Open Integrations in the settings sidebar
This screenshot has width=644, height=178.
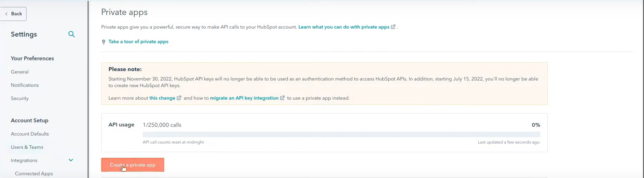tap(24, 160)
